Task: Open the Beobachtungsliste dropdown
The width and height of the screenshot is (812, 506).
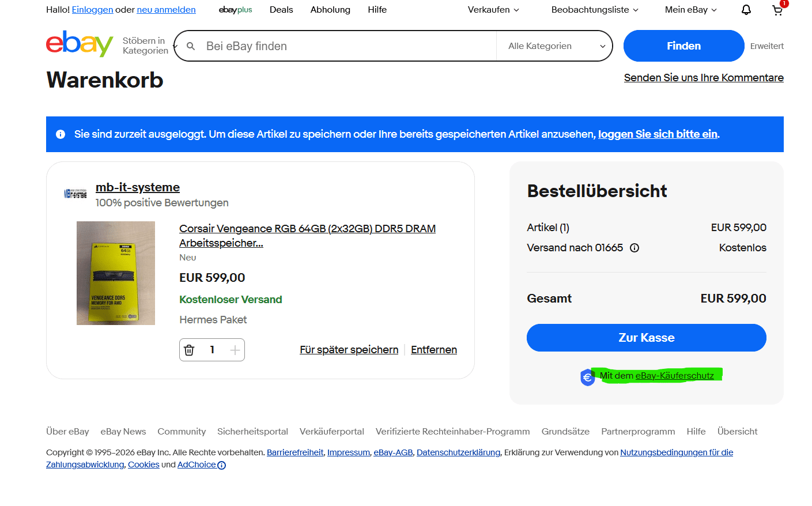Action: click(x=595, y=10)
